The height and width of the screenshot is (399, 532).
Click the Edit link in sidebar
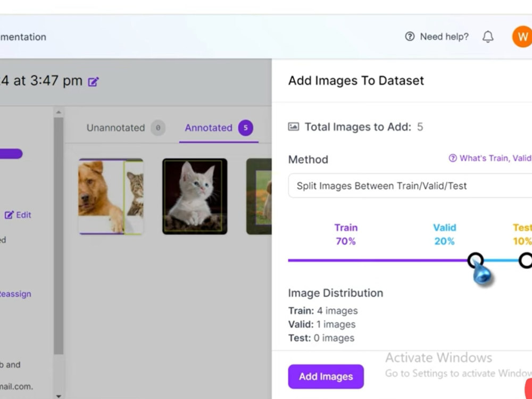(x=18, y=215)
